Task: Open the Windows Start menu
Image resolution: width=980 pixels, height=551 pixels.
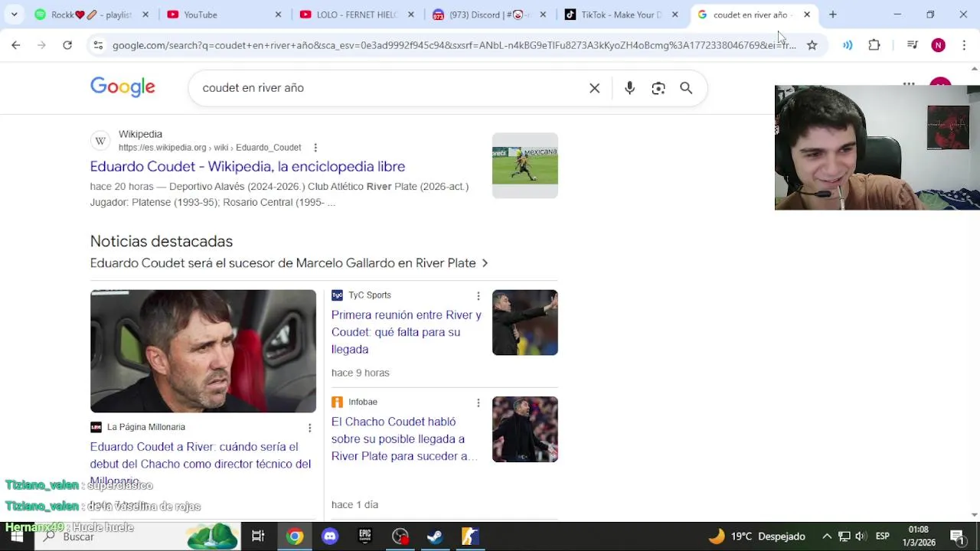Action: [x=17, y=536]
